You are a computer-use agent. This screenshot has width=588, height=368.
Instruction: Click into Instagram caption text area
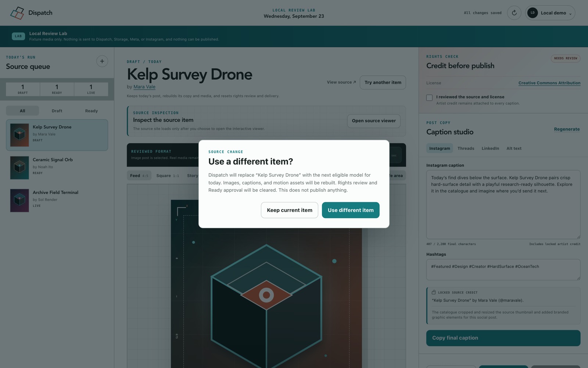[503, 205]
